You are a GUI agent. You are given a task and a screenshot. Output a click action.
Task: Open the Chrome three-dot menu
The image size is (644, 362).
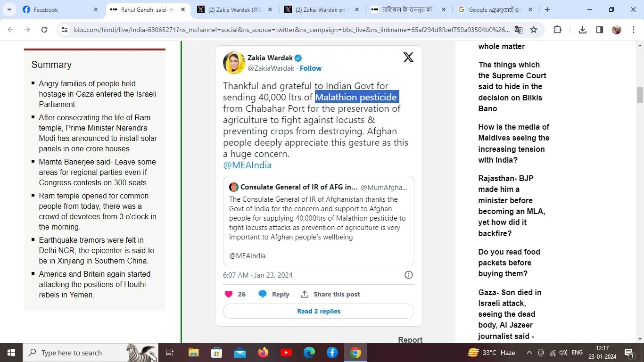point(633,30)
